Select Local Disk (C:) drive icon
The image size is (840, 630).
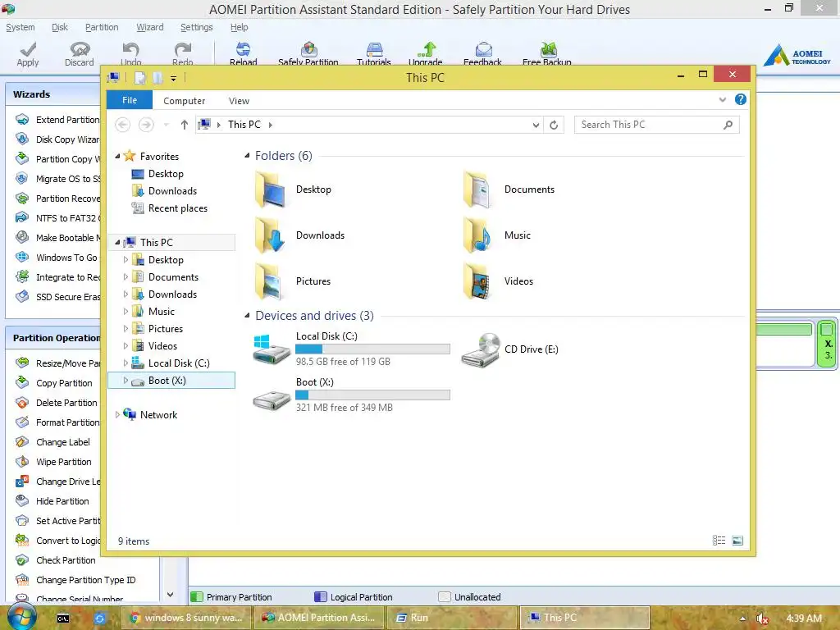(272, 349)
